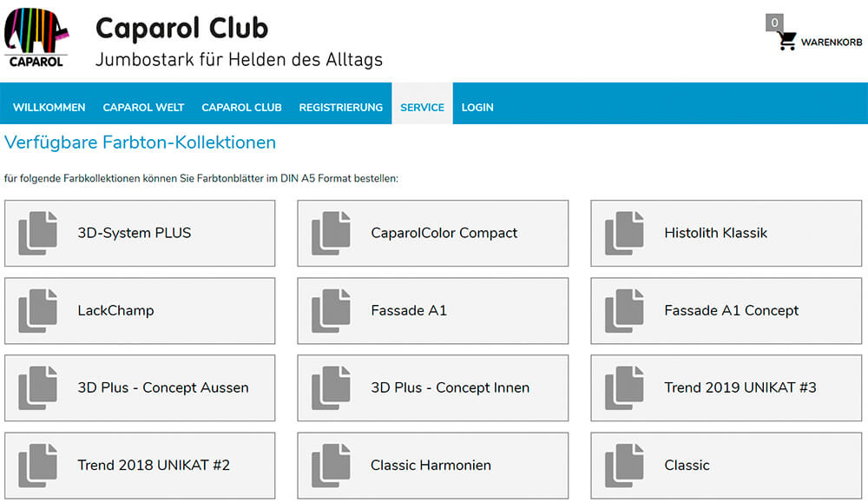868x503 pixels.
Task: Click the document icon of the Classic collection
Action: pyautogui.click(x=624, y=466)
